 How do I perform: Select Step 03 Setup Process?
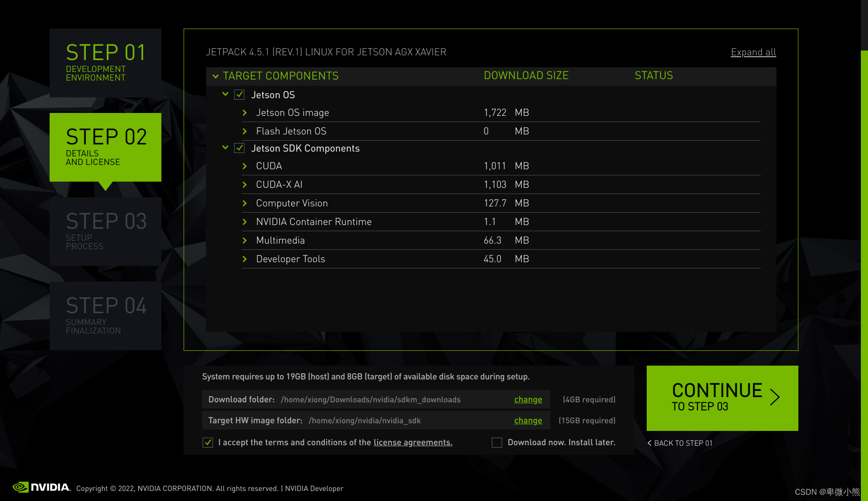(x=105, y=232)
